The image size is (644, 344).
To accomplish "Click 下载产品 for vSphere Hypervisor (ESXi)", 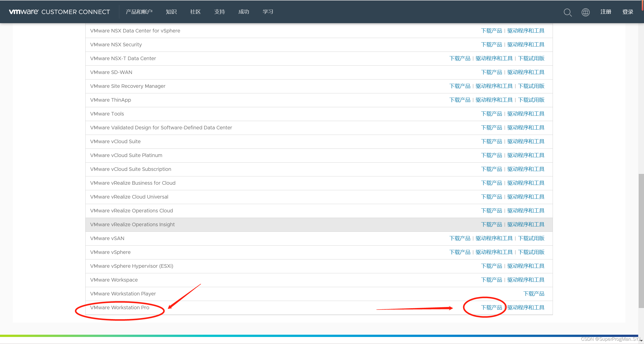I will click(491, 266).
